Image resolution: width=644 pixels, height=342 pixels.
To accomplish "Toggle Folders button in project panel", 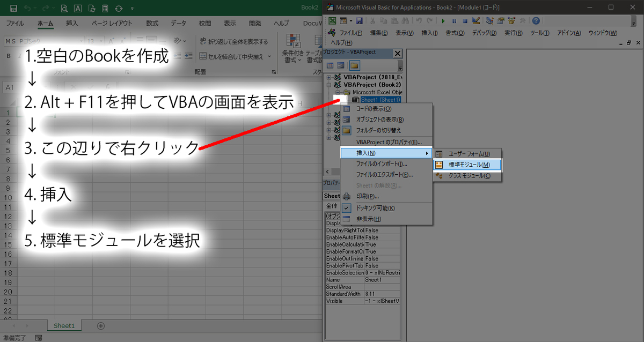I will coord(354,65).
